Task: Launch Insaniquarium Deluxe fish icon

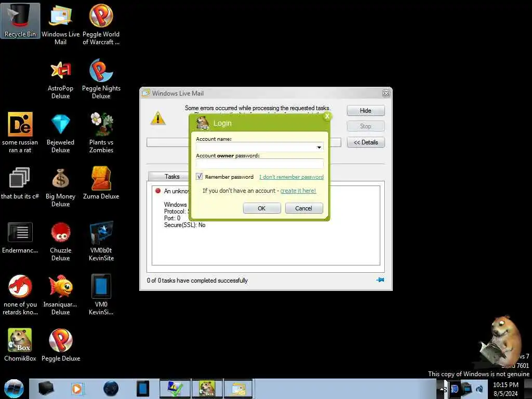Action: point(60,295)
